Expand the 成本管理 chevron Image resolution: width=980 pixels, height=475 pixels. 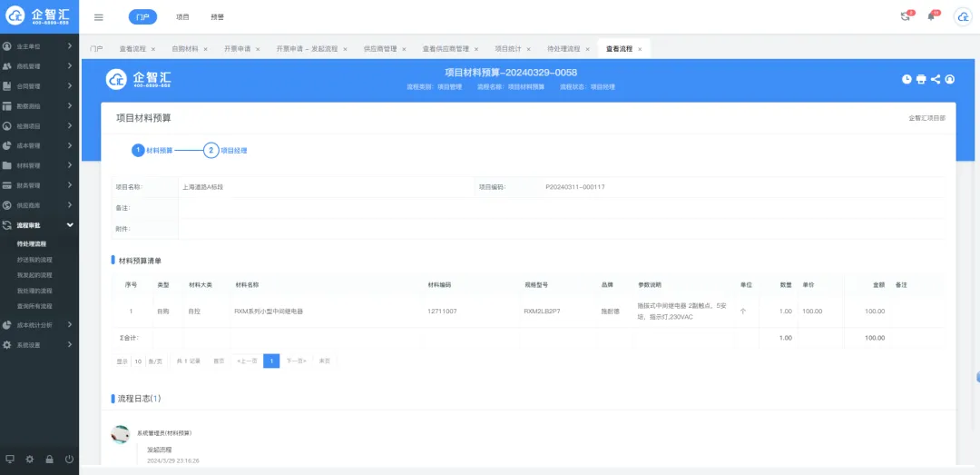click(x=70, y=146)
